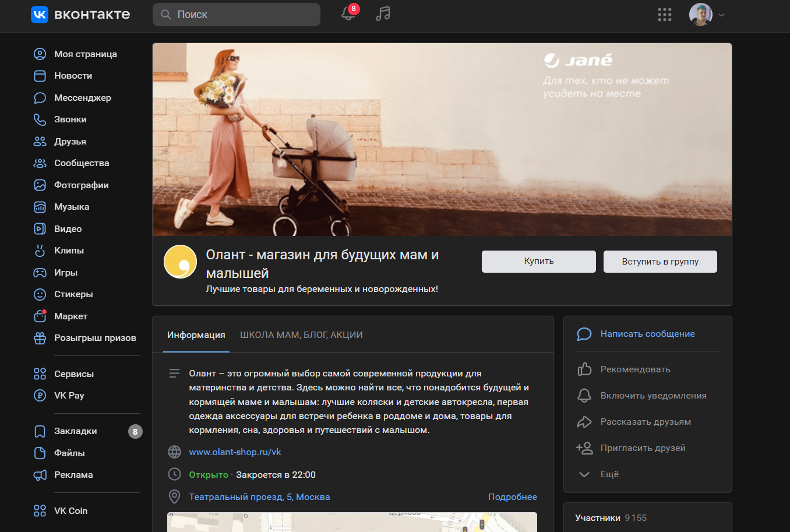Go to Новости menu label

[73, 76]
